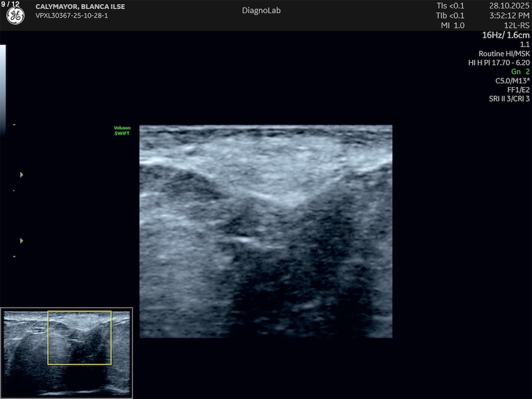Click the lower focal zone arrow marker
The height and width of the screenshot is (399, 532).
pos(22,241)
